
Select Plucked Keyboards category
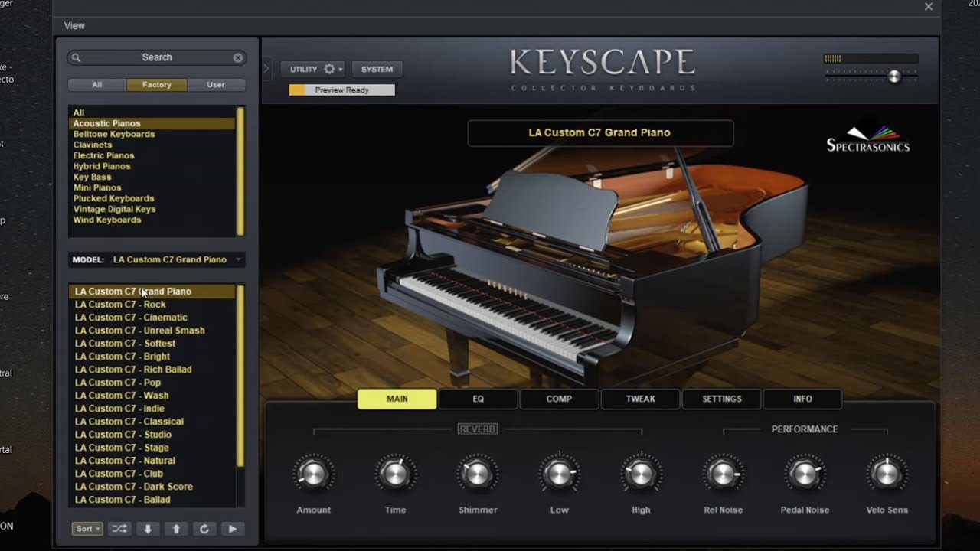[x=152, y=198]
